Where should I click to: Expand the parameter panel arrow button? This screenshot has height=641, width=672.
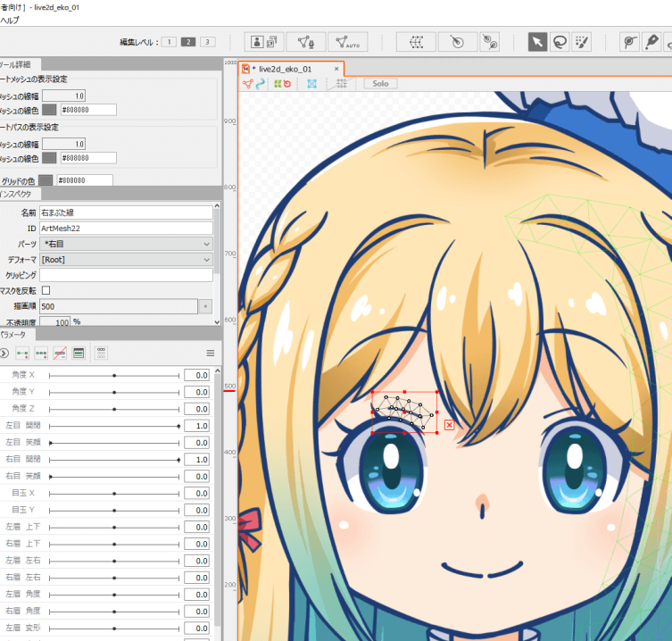(x=4, y=354)
